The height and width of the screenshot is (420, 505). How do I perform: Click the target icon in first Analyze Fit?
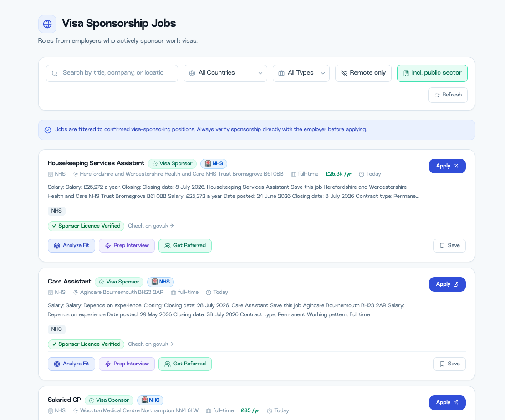[x=57, y=246]
